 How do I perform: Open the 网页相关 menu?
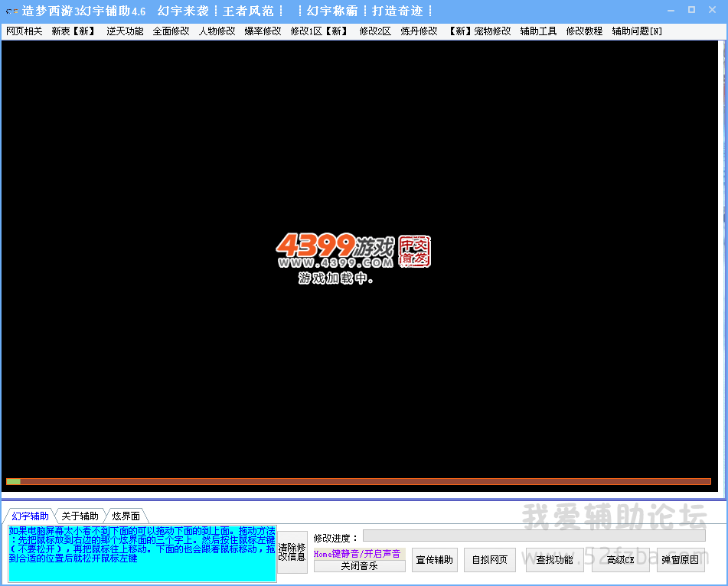pos(24,31)
